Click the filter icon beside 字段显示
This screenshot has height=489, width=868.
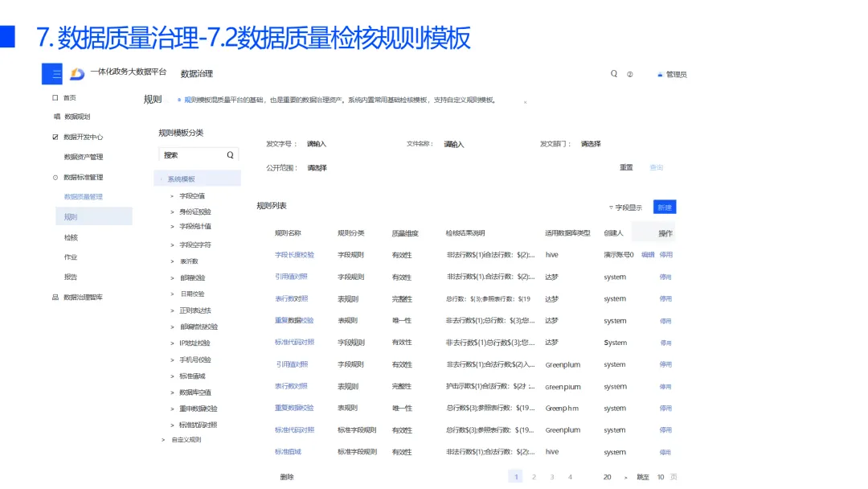point(611,208)
